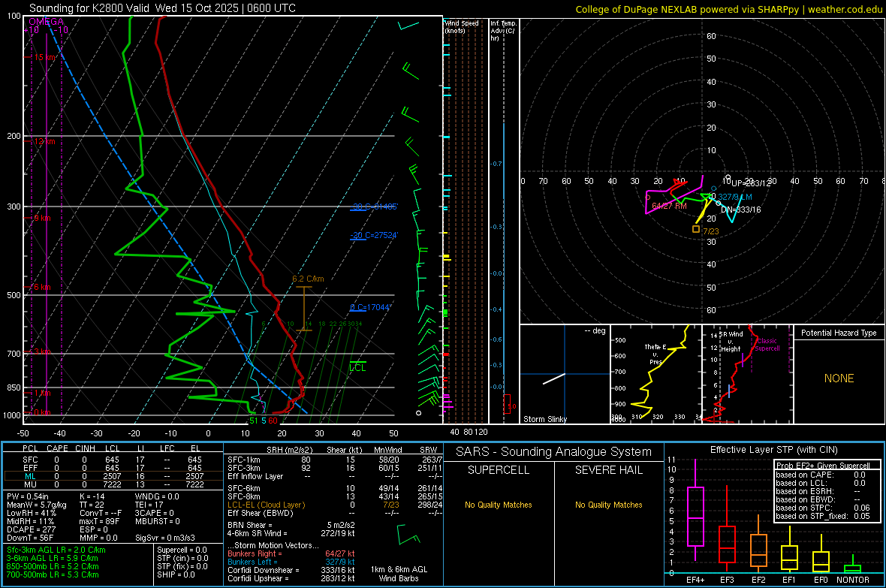Image resolution: width=886 pixels, height=588 pixels.
Task: Click the SRH (m2/s2) column header
Action: [289, 450]
